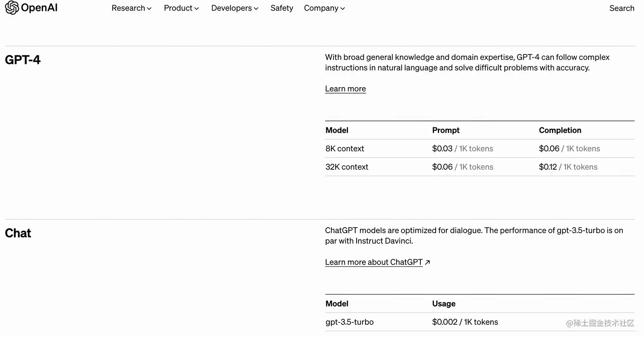The image size is (644, 337).
Task: Click Search in the top navigation
Action: point(621,8)
